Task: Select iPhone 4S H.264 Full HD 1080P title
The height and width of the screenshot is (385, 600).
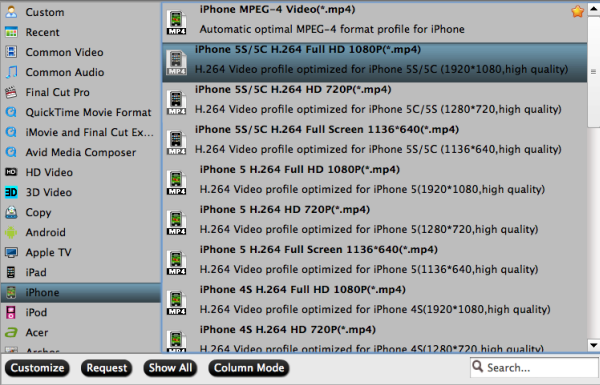Action: [302, 289]
